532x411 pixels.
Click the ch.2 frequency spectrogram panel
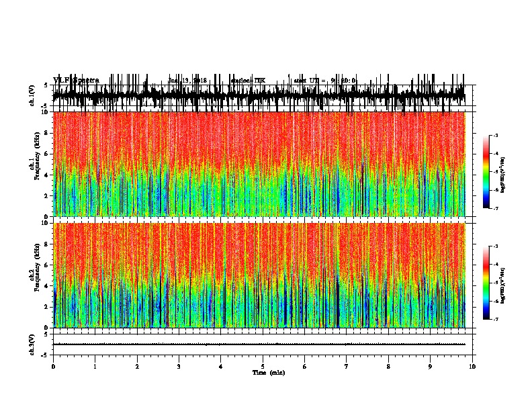pyautogui.click(x=259, y=275)
